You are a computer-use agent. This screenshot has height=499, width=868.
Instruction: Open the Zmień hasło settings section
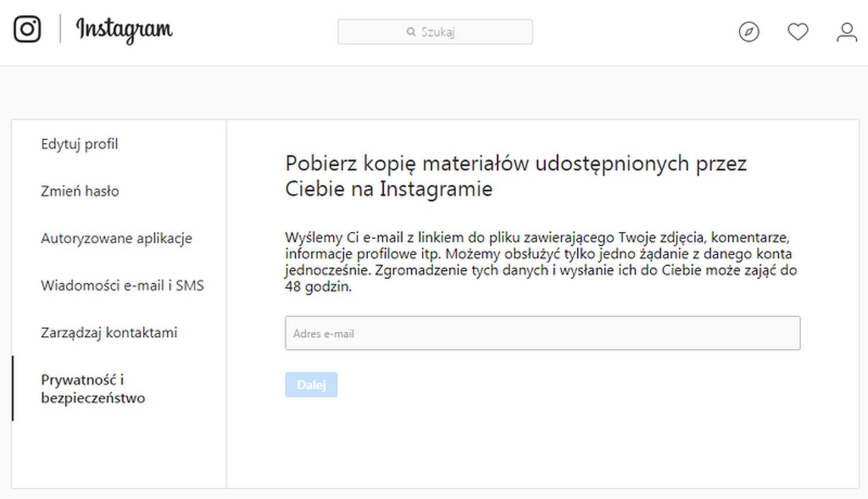80,191
